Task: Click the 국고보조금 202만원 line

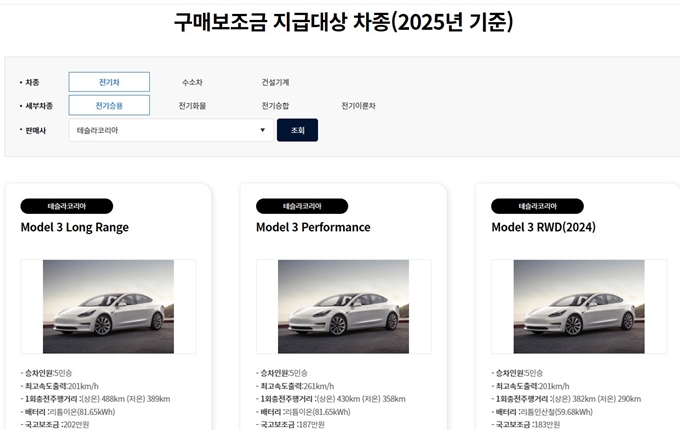Action: pyautogui.click(x=55, y=424)
